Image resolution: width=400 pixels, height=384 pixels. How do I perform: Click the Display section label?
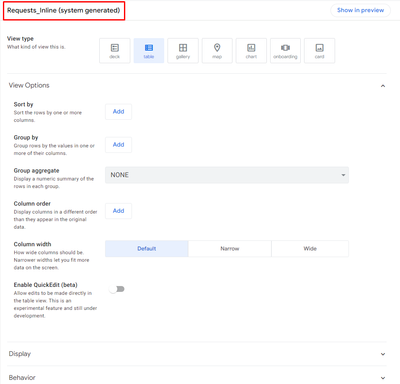click(x=20, y=354)
